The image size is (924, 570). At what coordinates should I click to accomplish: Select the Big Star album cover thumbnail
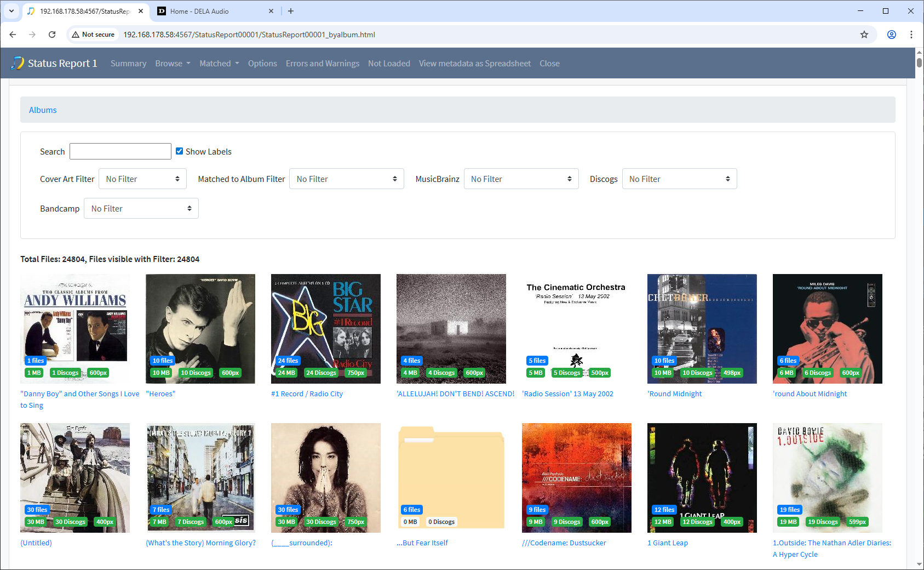click(x=325, y=328)
